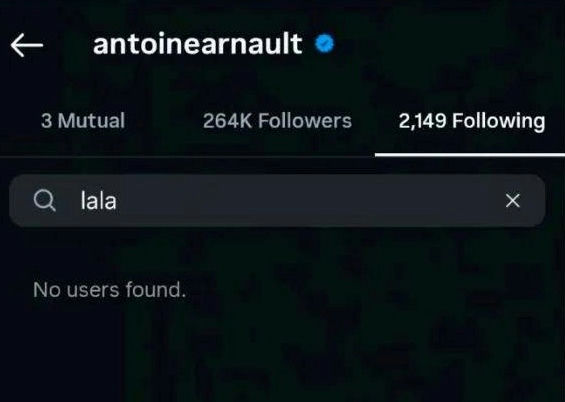Image resolution: width=565 pixels, height=402 pixels.
Task: Remove the 'lala' query using the X
Action: pyautogui.click(x=512, y=201)
